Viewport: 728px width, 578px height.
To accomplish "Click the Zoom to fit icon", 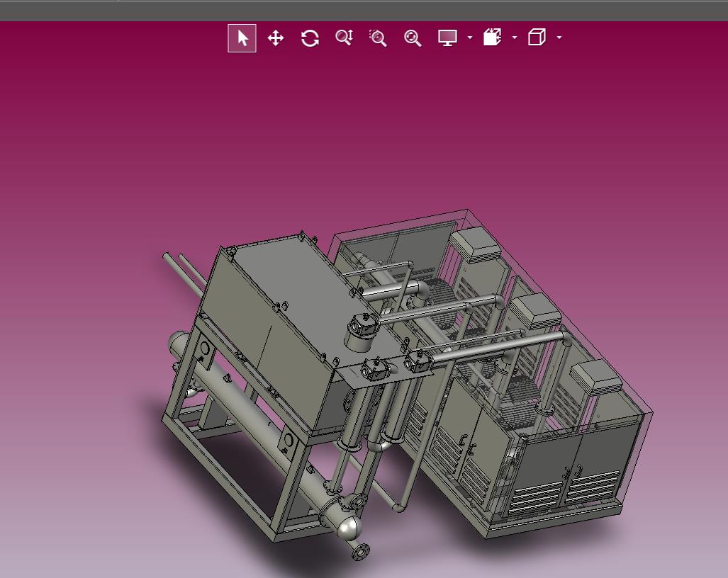I will (x=413, y=38).
